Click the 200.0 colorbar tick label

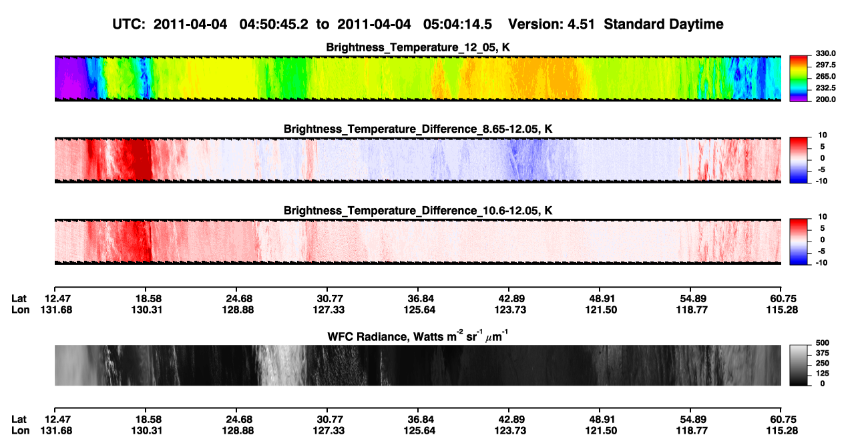click(x=825, y=99)
